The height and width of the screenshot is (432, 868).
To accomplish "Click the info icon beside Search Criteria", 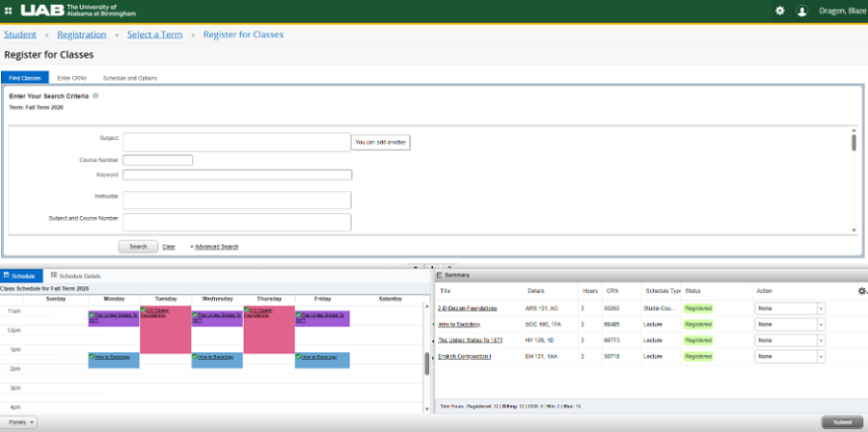I will [x=95, y=95].
